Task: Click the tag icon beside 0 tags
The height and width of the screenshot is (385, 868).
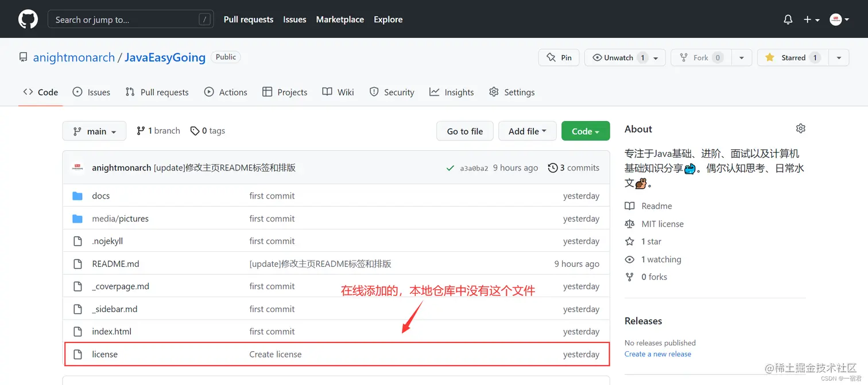Action: tap(195, 131)
